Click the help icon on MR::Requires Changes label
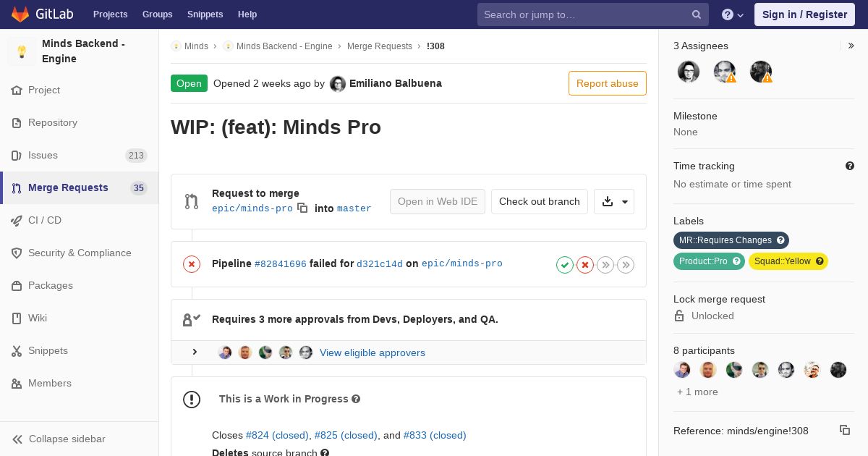The width and height of the screenshot is (868, 456). [780, 240]
